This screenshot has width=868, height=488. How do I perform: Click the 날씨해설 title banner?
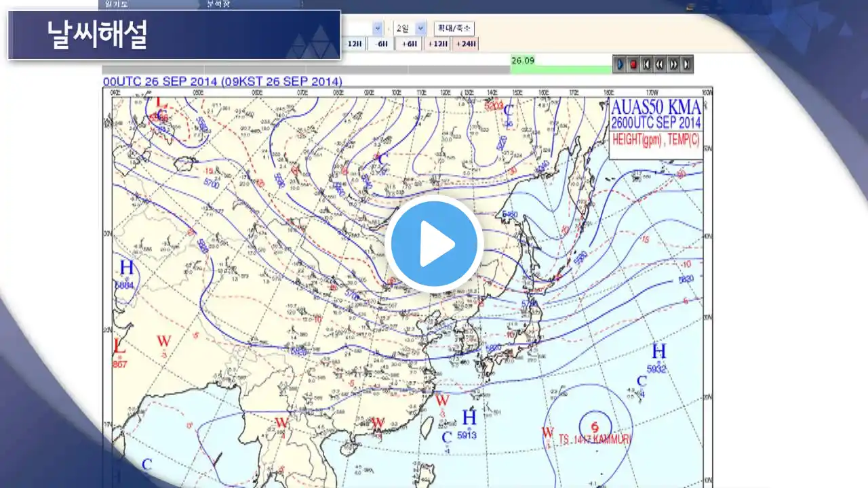point(174,35)
